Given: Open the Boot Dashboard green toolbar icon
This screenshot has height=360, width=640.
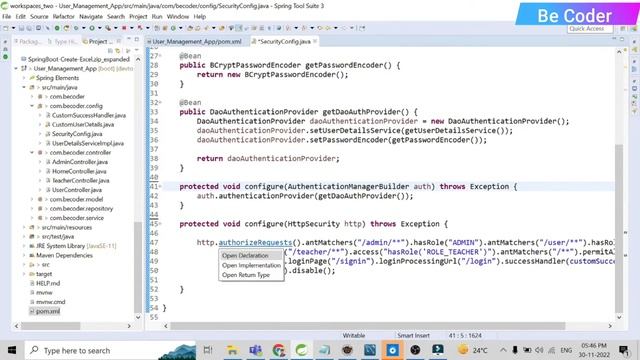Looking at the screenshot, I should [x=57, y=28].
